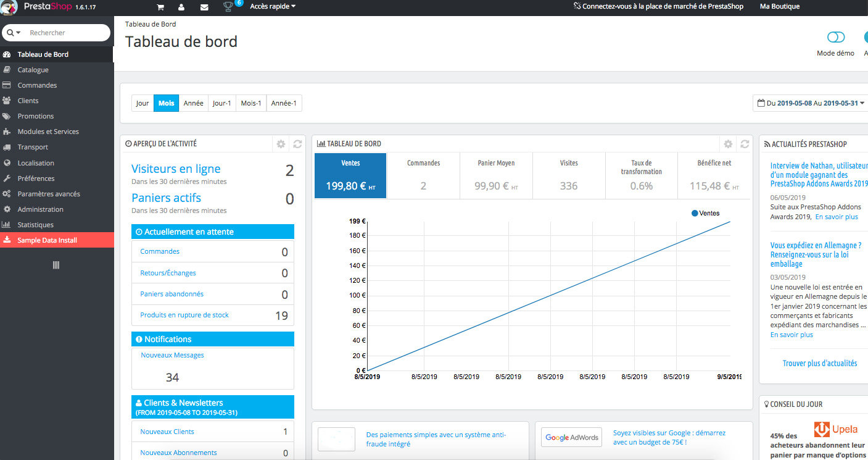Toggle the Mode démo switch
This screenshot has width=868, height=460.
click(836, 38)
